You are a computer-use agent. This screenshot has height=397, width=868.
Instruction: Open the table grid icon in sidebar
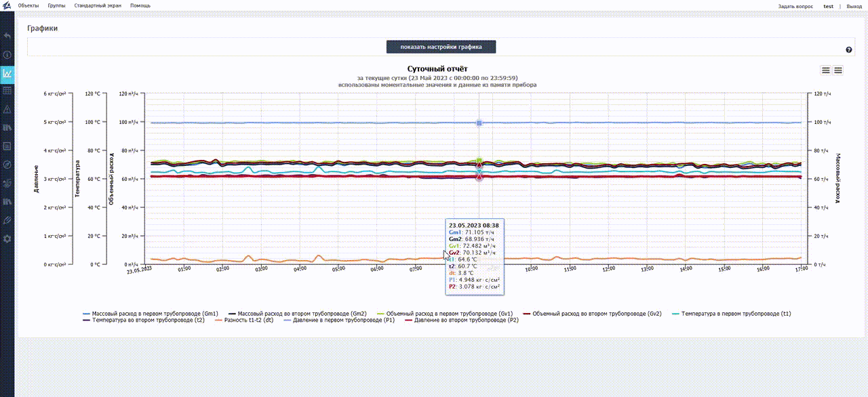tap(7, 91)
